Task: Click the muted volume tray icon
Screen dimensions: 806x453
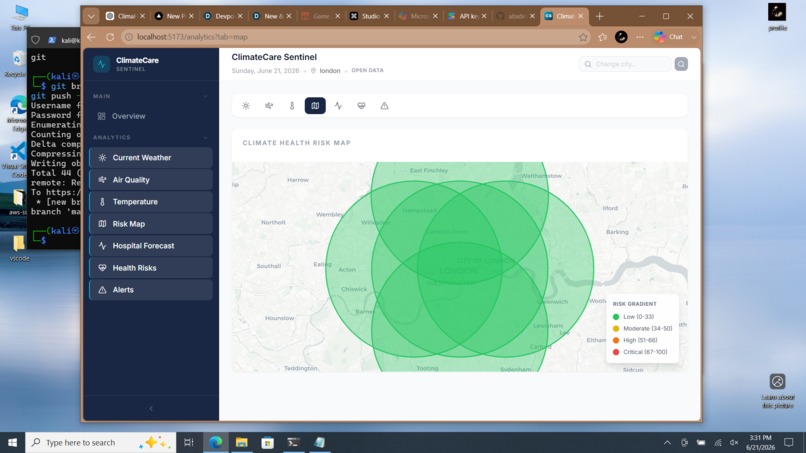Action: [734, 443]
